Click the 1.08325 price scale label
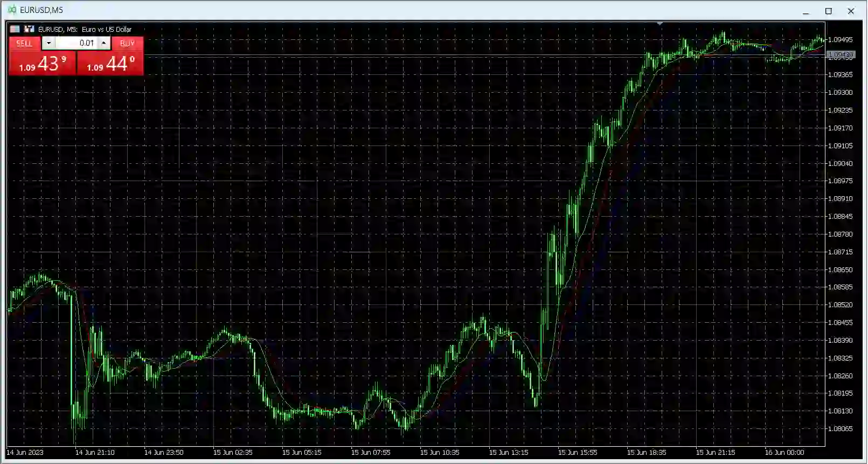This screenshot has height=464, width=868. pyautogui.click(x=841, y=358)
